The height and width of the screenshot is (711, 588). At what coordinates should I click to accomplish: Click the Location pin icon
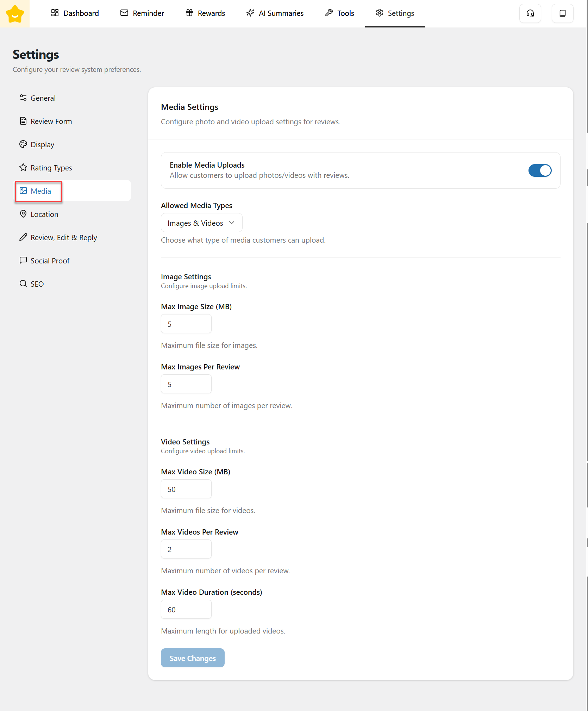pyautogui.click(x=23, y=214)
